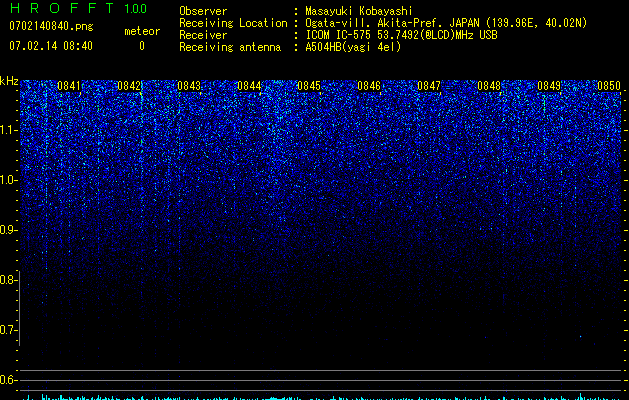This screenshot has width=629, height=400.
Task: Click the HROFFT 1.0.0 title text
Action: (x=79, y=8)
